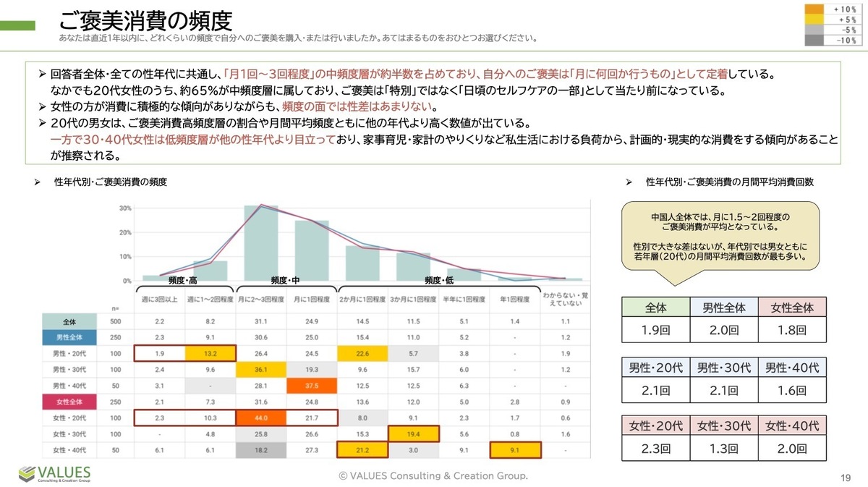Select the '男性全体' blue row header
The height and width of the screenshot is (487, 868).
pos(70,336)
